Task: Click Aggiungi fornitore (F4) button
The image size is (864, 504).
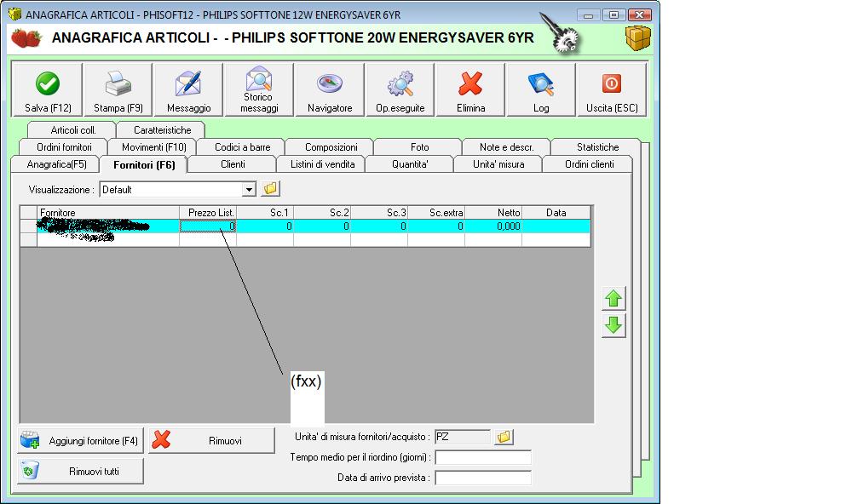Action: [80, 441]
